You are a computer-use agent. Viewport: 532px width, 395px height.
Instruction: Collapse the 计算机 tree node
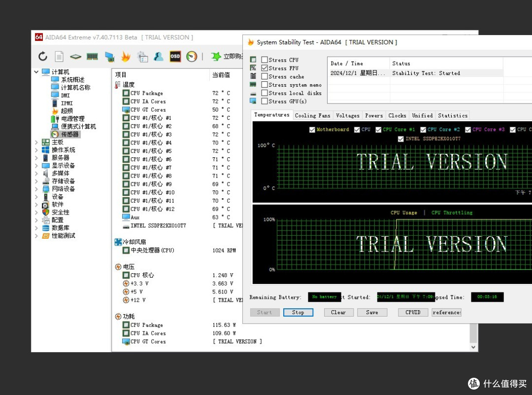tap(36, 72)
